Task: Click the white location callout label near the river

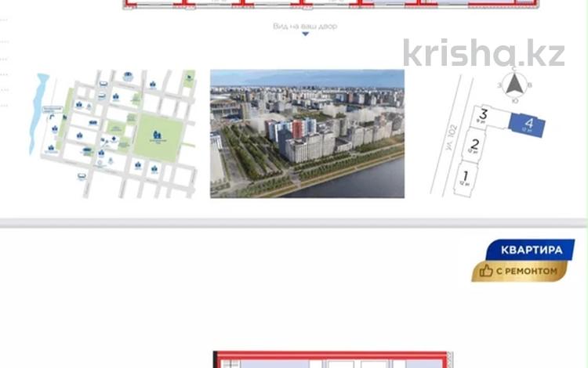Action: coord(52,110)
